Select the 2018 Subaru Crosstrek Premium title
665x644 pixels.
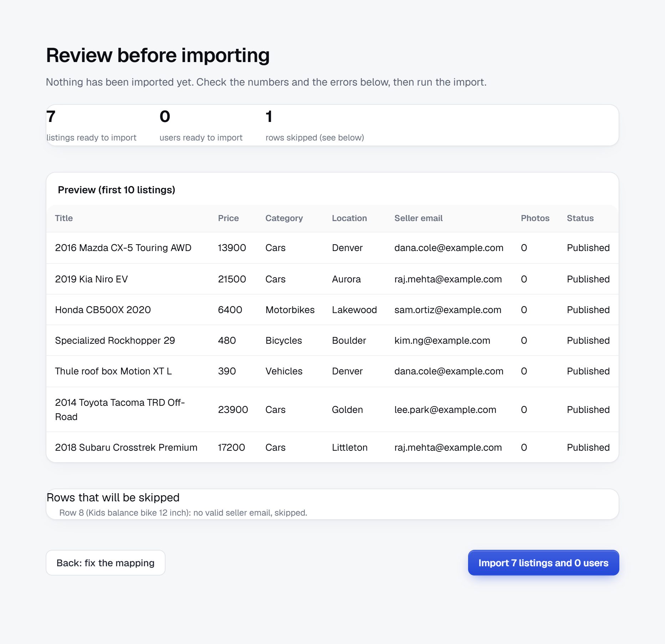point(126,448)
